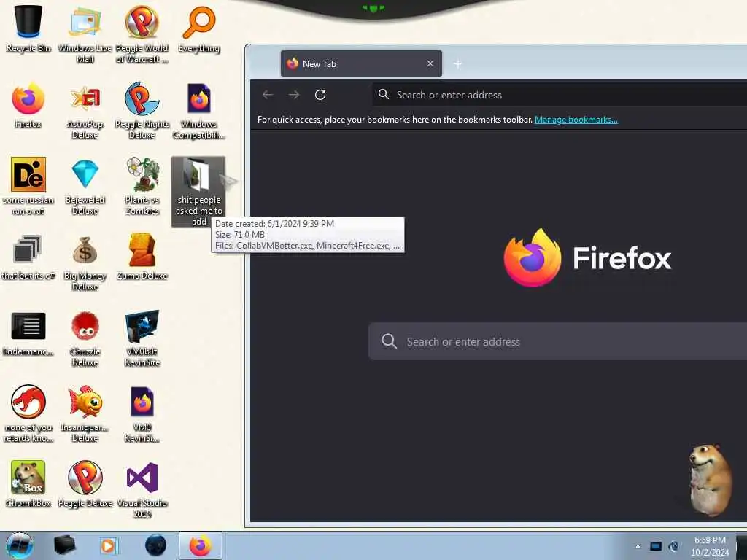Select the VM0 But KevinSite icon
Viewport: 747px width, 560px height.
(x=142, y=338)
